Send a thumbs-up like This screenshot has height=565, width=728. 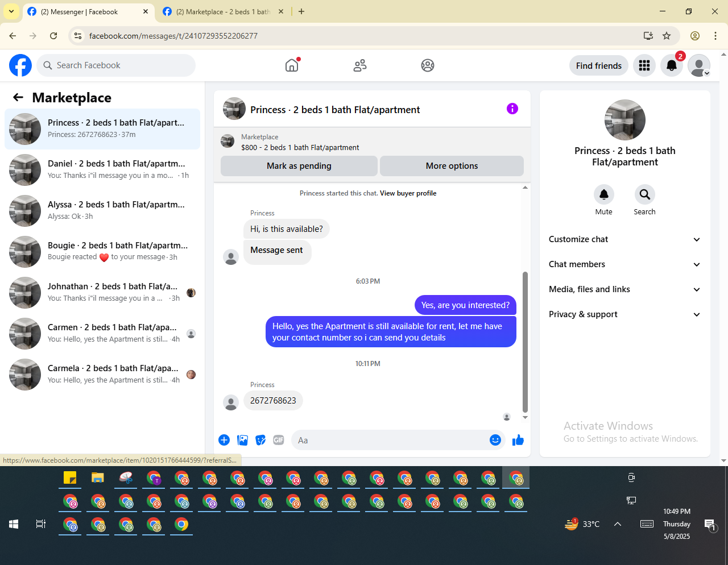click(x=518, y=440)
